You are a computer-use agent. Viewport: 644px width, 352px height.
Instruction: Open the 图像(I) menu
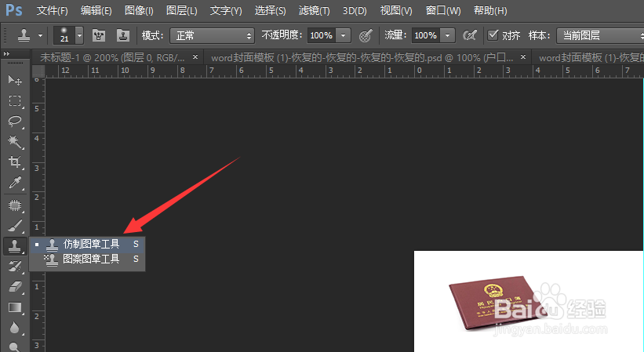139,10
